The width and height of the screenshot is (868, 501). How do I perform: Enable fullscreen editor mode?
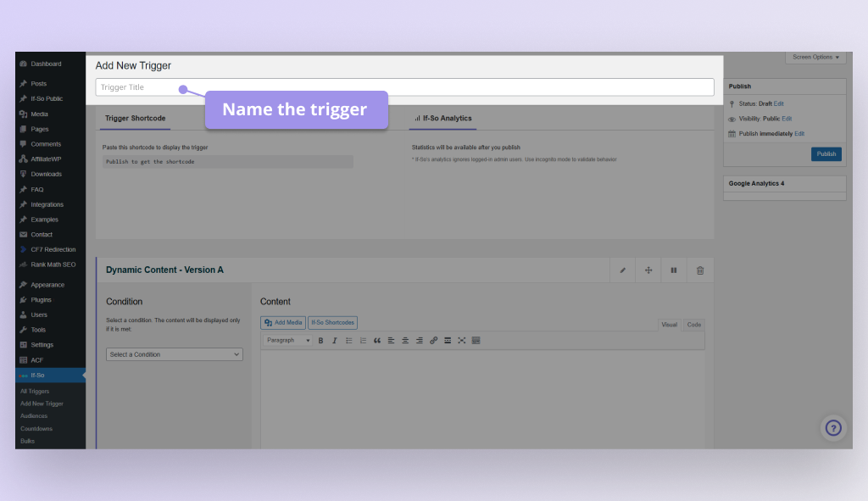tap(462, 341)
